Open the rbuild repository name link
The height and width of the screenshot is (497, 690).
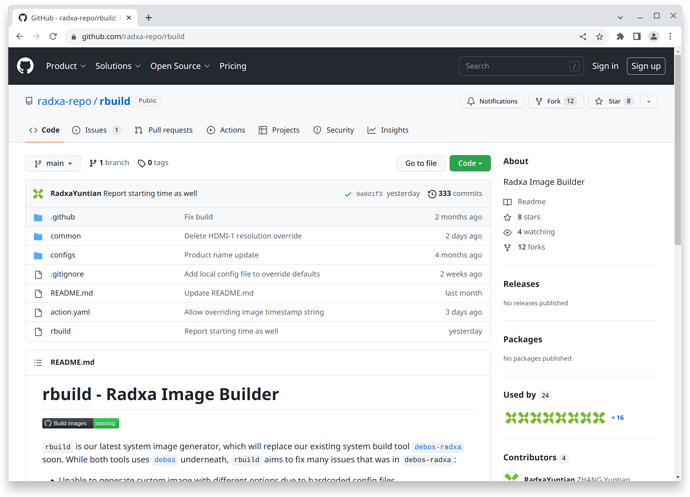tap(115, 101)
